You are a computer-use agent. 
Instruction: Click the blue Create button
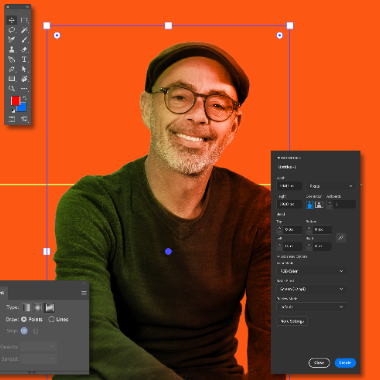[345, 363]
